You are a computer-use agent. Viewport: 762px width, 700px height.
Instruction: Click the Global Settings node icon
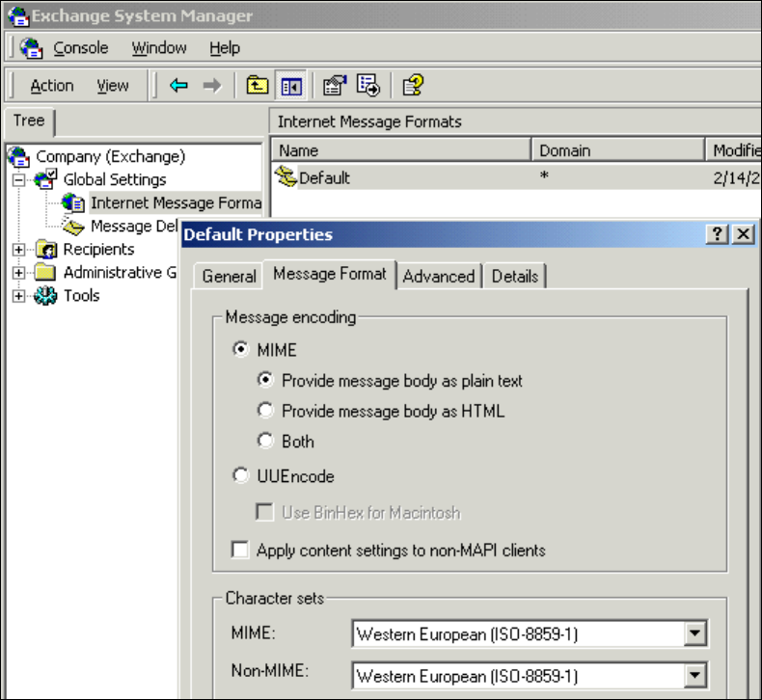(x=45, y=179)
